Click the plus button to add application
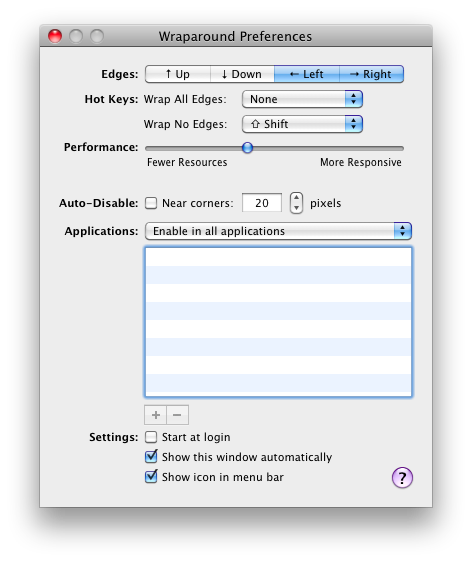This screenshot has height=562, width=472. [x=155, y=415]
